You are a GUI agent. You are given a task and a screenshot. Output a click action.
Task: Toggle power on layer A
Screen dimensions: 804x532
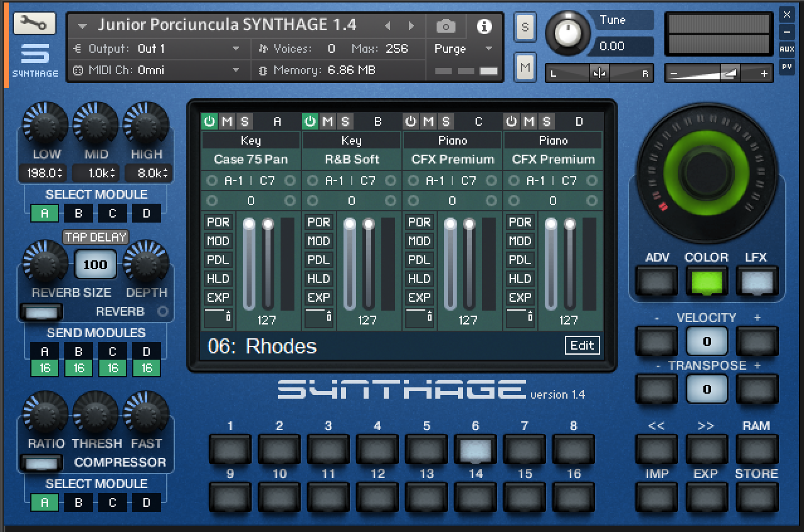[209, 121]
